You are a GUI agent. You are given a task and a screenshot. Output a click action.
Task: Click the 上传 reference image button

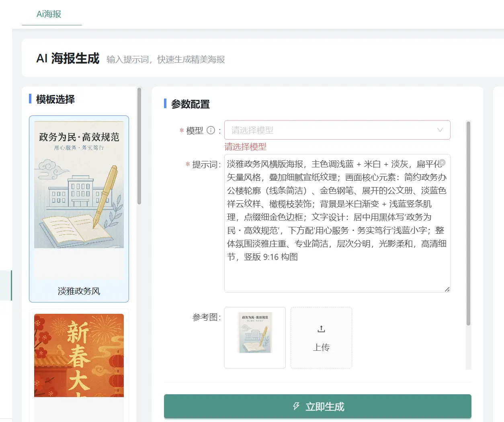click(x=321, y=338)
